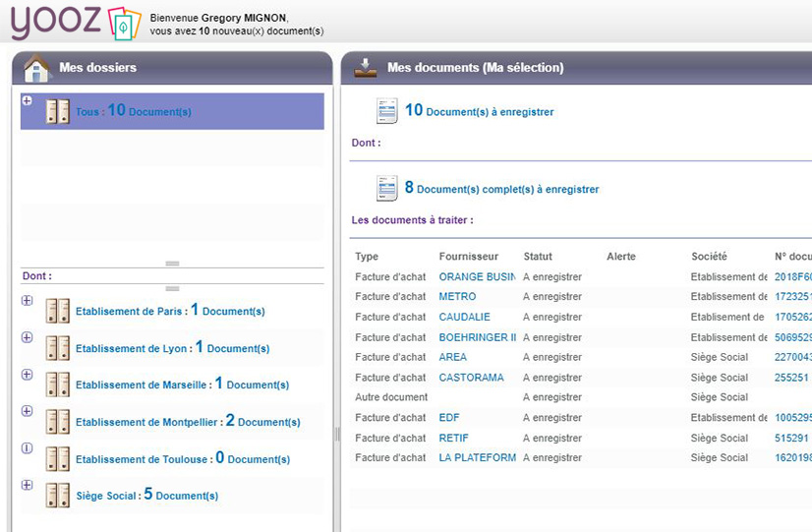Viewport: 812px width, 532px height.
Task: Sort by the Fournisseur column header
Action: tap(468, 257)
